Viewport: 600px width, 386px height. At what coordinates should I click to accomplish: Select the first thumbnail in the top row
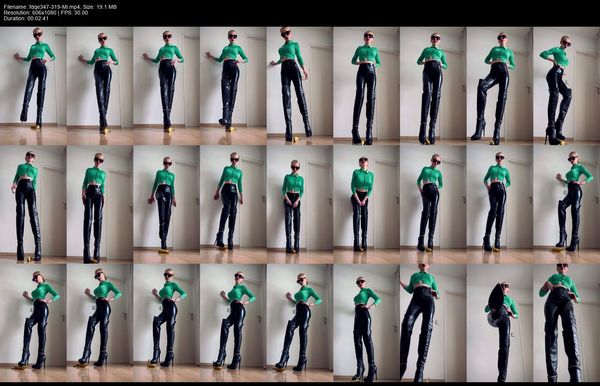coord(33,86)
